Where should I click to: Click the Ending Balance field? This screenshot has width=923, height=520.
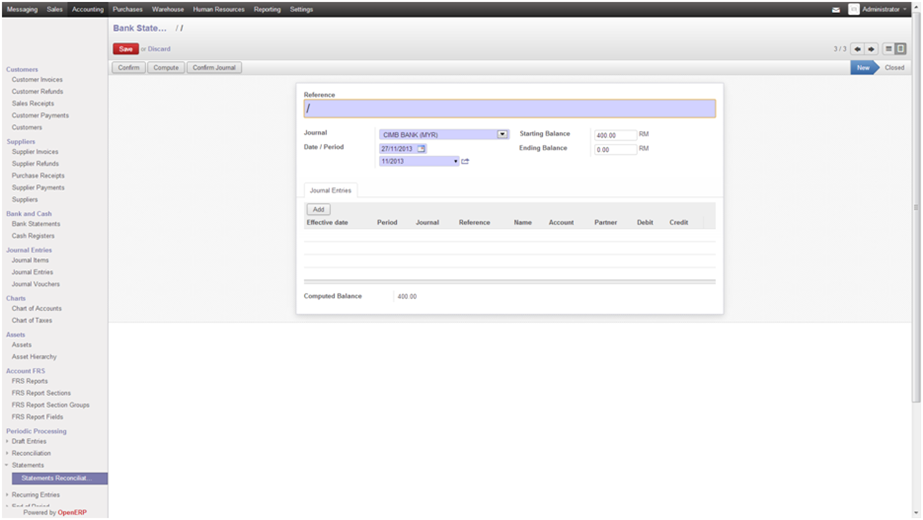[x=615, y=150]
